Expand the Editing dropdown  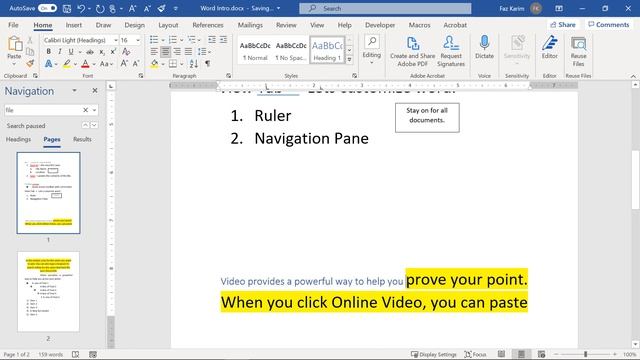coord(372,63)
